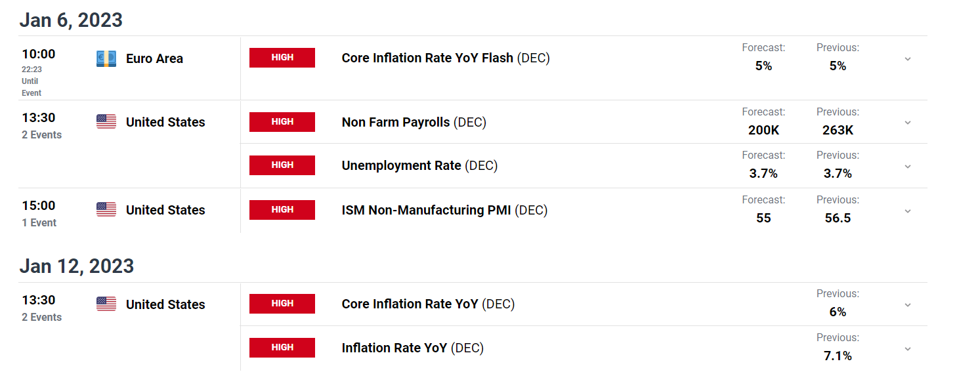Click the Euro Area country label
Image resolution: width=980 pixels, height=372 pixels.
(x=154, y=58)
